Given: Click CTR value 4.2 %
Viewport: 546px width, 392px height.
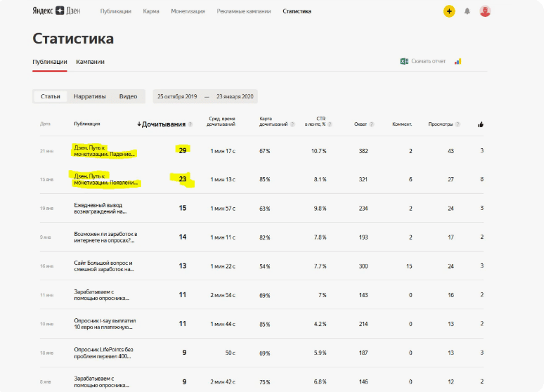Looking at the screenshot, I should point(320,324).
